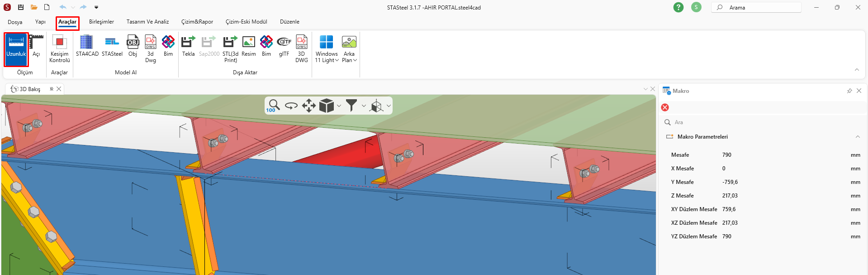
Task: Switch to Tasarım Ve Analiz tab
Action: pyautogui.click(x=147, y=22)
